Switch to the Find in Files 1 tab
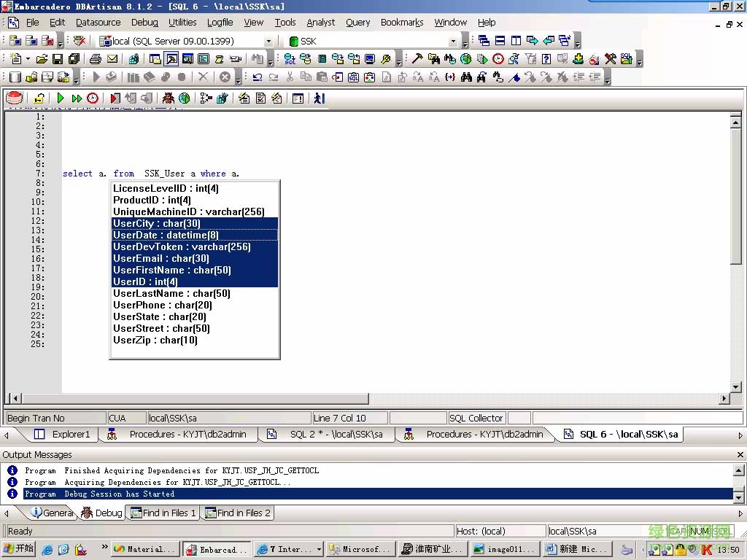The image size is (747, 560). click(162, 513)
